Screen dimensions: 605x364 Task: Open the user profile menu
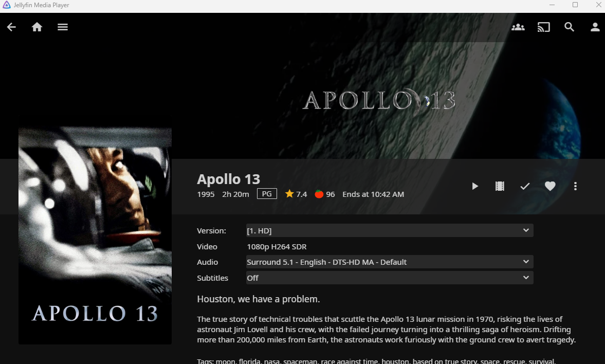[595, 27]
